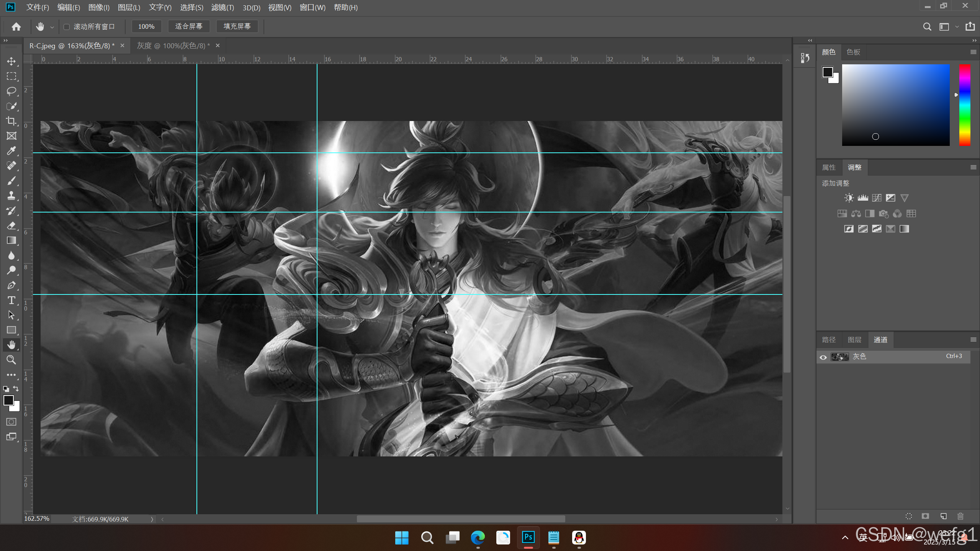980x551 pixels.
Task: Click the 适合屏幕 button
Action: point(188,26)
